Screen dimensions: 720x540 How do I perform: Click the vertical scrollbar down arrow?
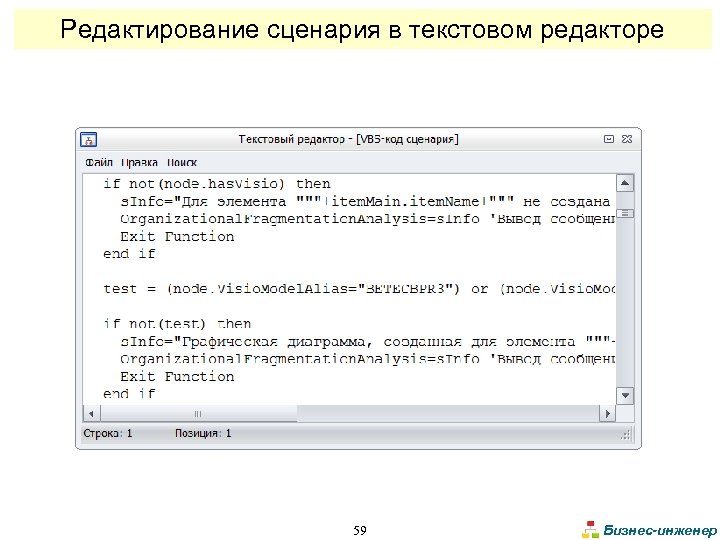[x=625, y=395]
